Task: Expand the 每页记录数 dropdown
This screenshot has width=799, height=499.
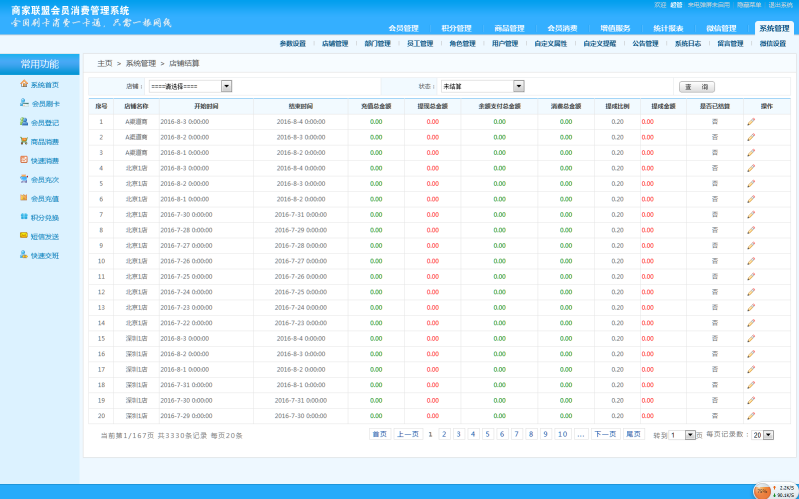Action: pyautogui.click(x=768, y=435)
